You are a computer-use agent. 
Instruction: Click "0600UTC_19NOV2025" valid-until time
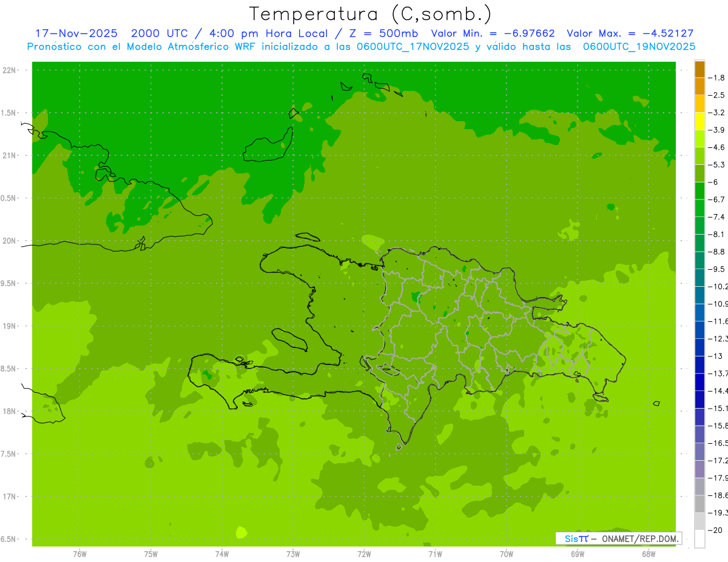point(639,47)
